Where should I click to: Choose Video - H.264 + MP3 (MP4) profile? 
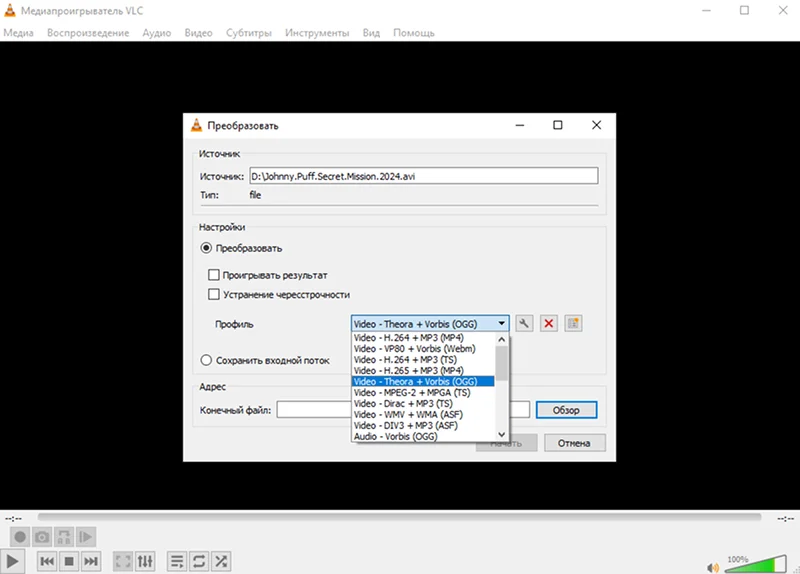pyautogui.click(x=423, y=338)
